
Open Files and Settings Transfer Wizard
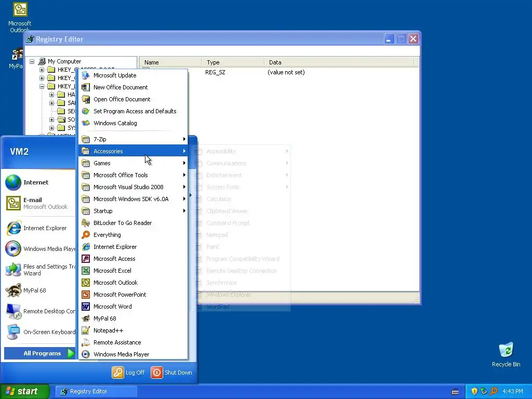point(39,270)
